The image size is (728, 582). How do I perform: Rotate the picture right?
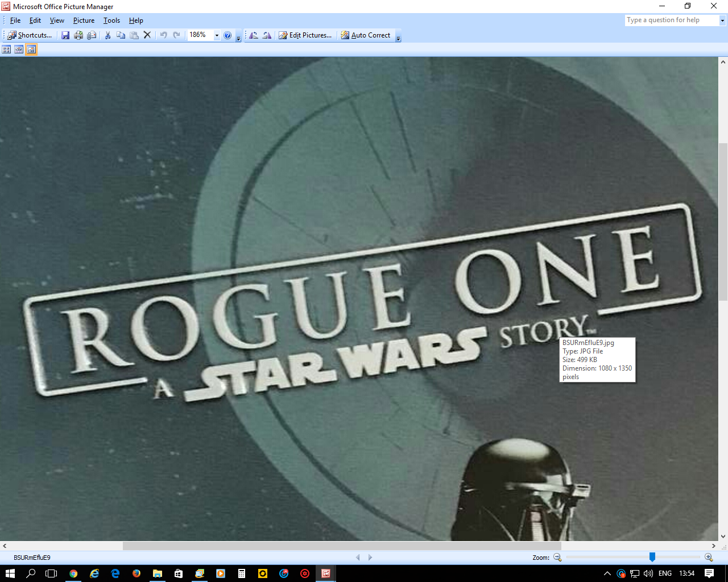pos(267,35)
